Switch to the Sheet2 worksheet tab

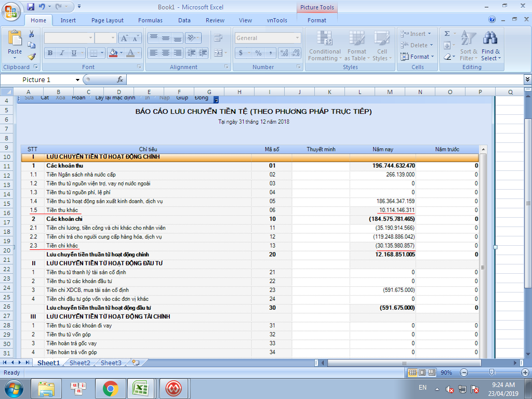(80, 363)
